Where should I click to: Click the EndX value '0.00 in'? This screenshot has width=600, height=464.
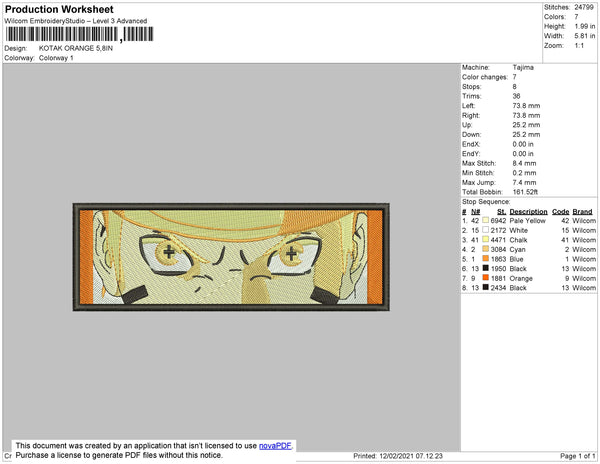pos(523,144)
